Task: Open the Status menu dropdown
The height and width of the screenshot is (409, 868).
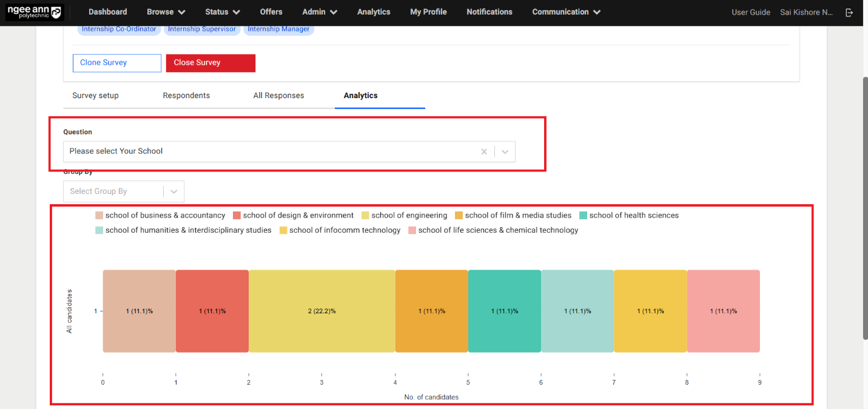Action: (x=223, y=12)
